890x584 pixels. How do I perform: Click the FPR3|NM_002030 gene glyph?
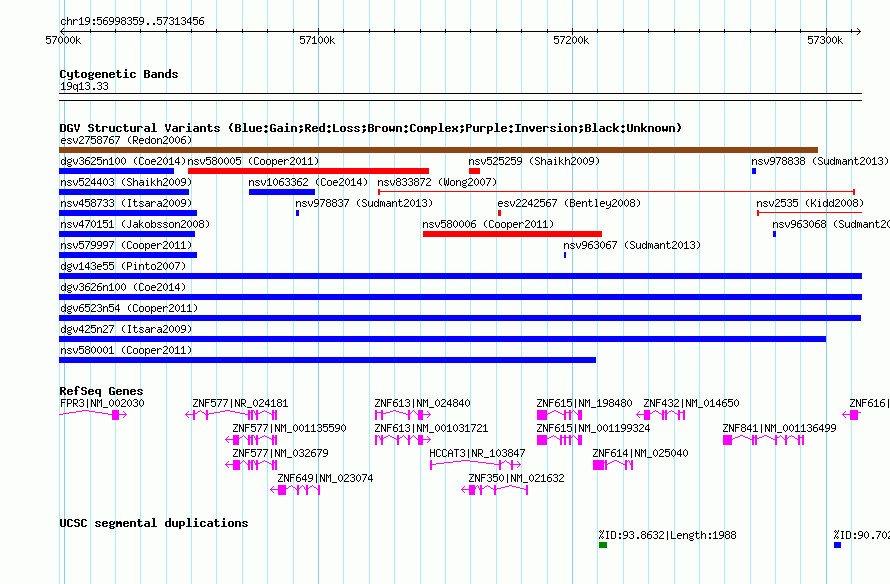[x=93, y=415]
